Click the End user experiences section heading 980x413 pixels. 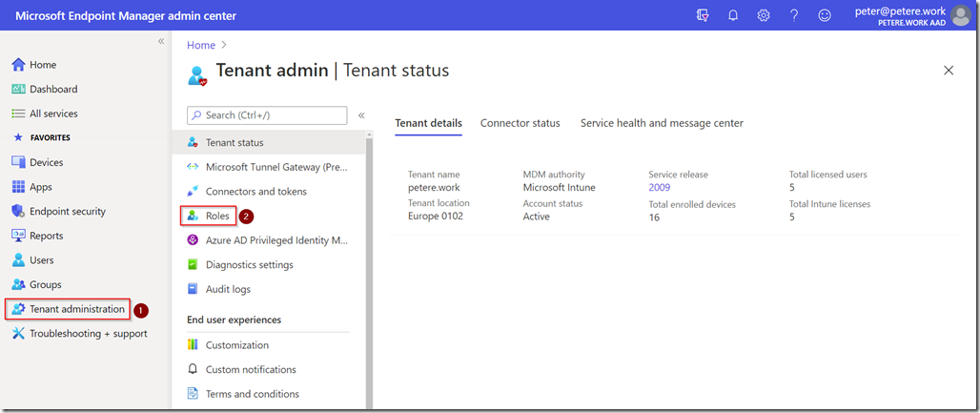point(235,320)
